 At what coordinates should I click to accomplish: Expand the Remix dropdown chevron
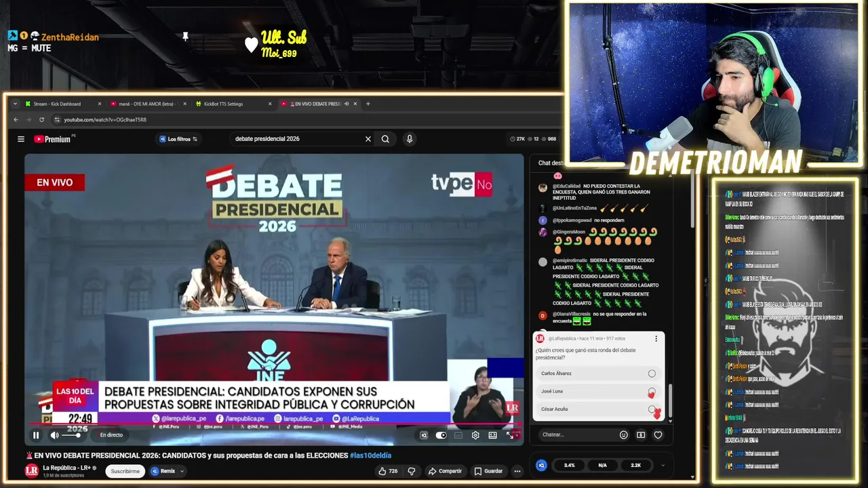182,471
